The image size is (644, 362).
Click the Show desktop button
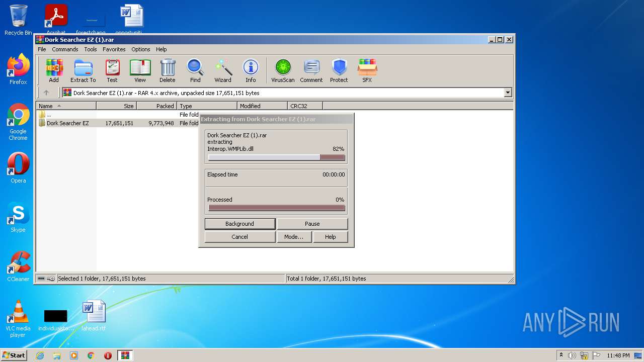pyautogui.click(x=639, y=355)
